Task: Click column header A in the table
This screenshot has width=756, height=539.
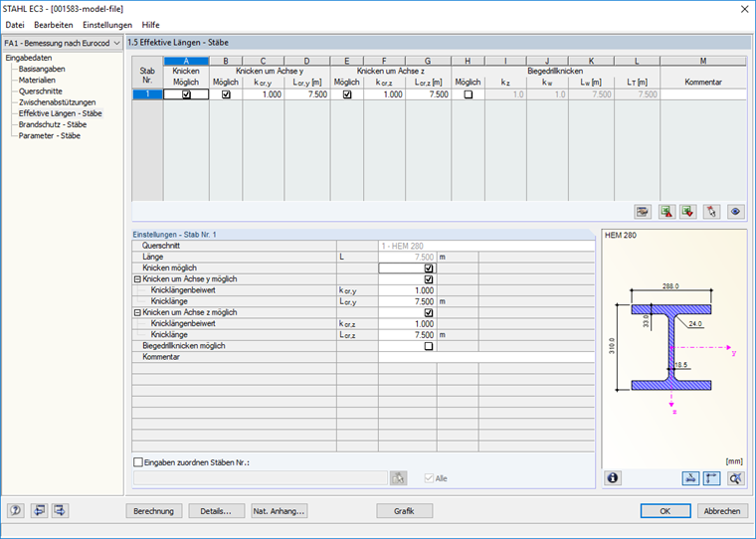Action: (x=186, y=61)
